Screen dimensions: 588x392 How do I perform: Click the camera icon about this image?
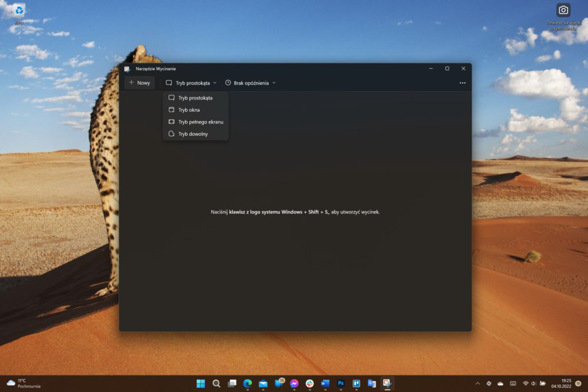click(563, 10)
